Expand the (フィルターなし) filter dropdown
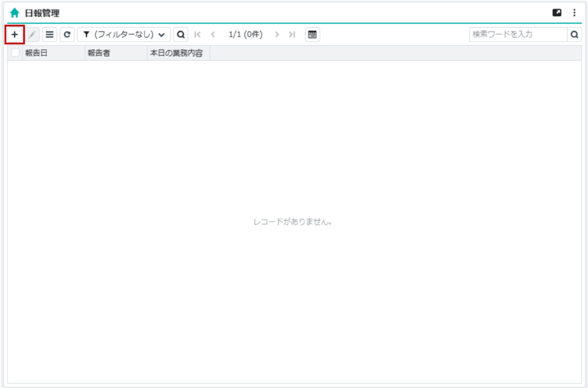The image size is (588, 388). pos(124,34)
